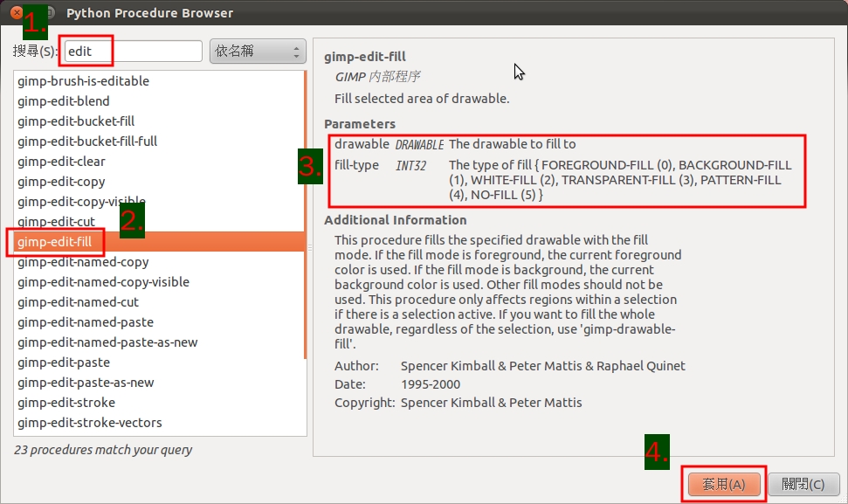Screen dimensions: 848x504
Task: Select gimp-edit-copy-visible procedure
Action: pyautogui.click(x=159, y=202)
